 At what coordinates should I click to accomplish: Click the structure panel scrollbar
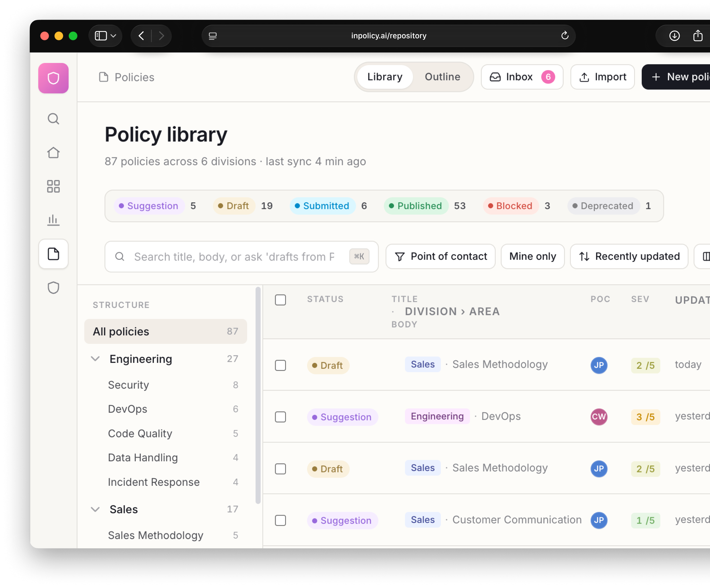pos(258,395)
